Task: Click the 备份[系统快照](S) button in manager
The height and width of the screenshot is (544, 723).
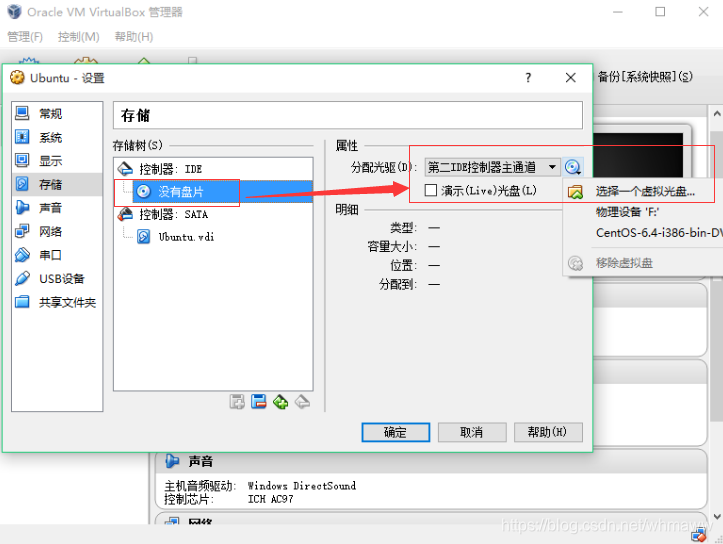Action: pos(645,77)
